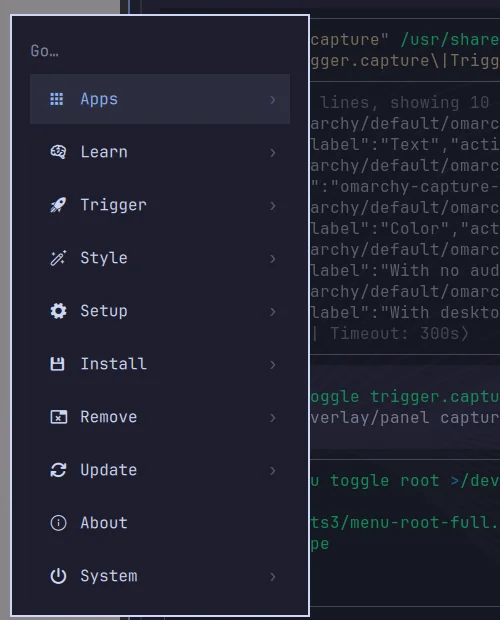Click the Setup gear icon
The image size is (500, 620).
coord(58,311)
